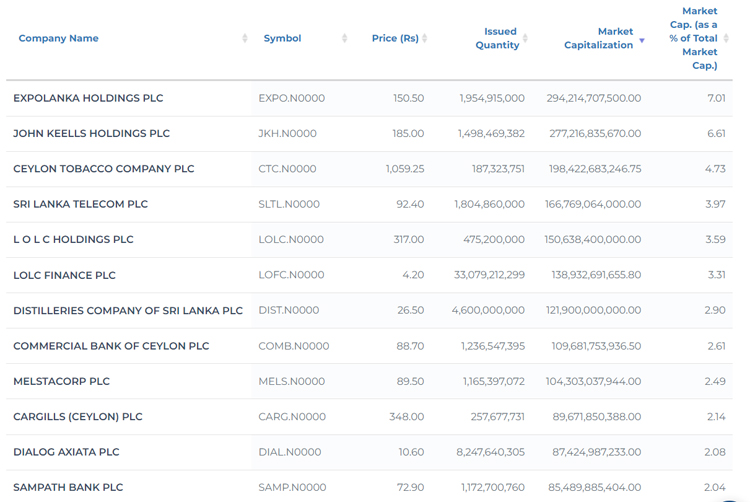Select EXPOLANKA HOLDINGS PLC company name
Screen dimensions: 750x502
88,98
